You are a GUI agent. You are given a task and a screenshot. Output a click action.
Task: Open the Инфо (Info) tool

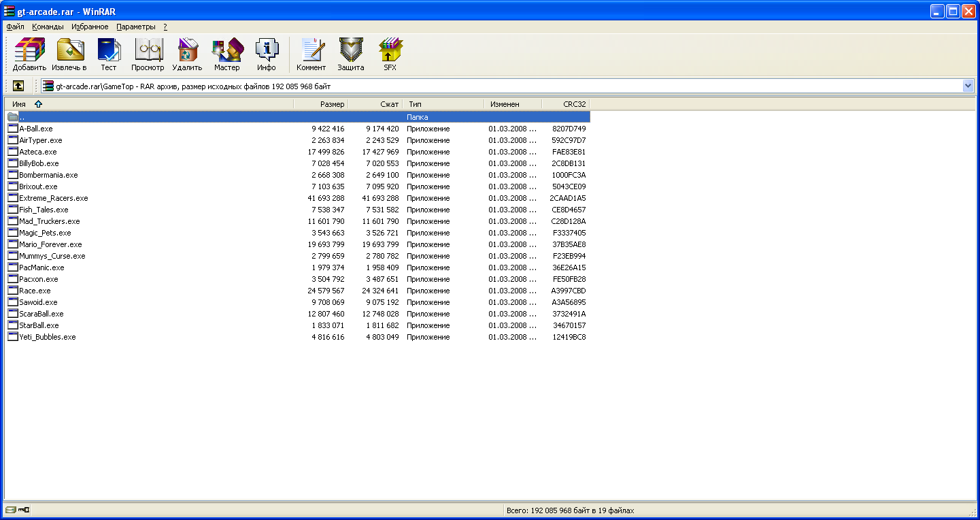267,54
